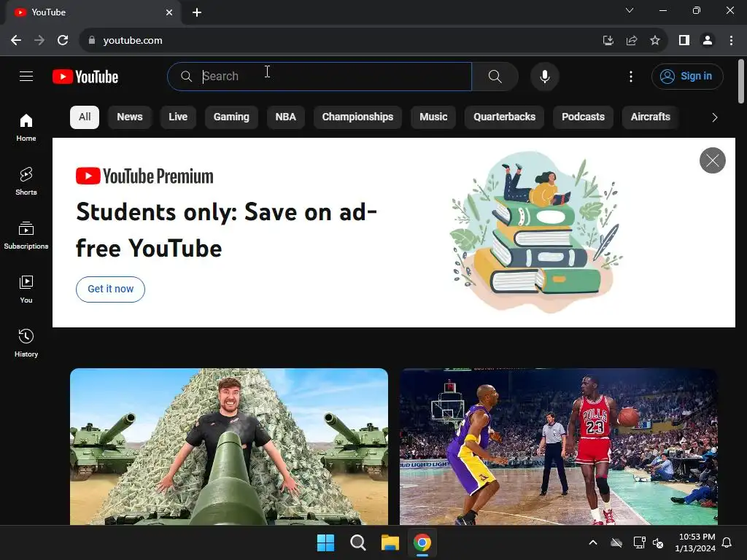This screenshot has height=560, width=747.
Task: Open Subscriptions in the sidebar
Action: pyautogui.click(x=26, y=236)
